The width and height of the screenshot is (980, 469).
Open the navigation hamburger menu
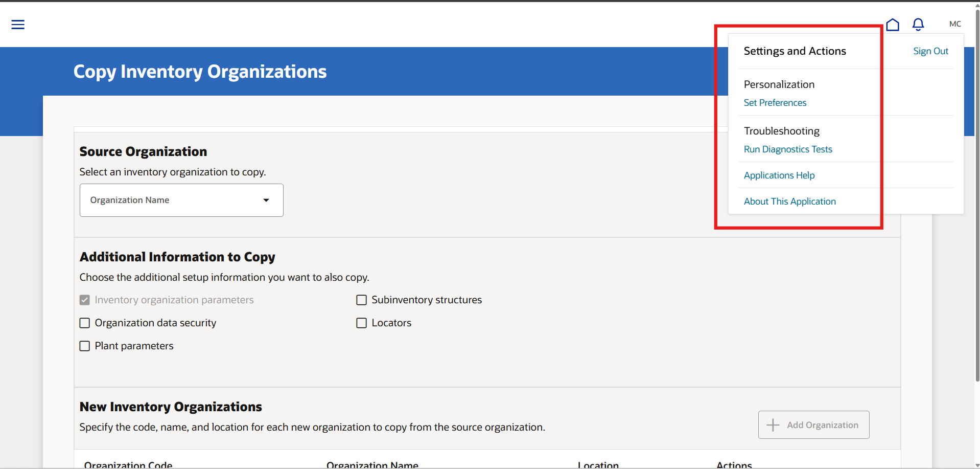point(18,24)
